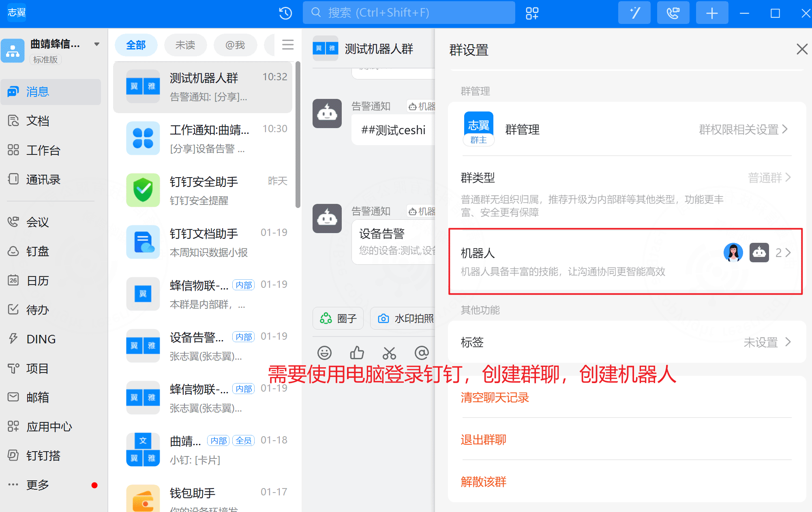Open the 钉钉安全助手 conversation

pos(203,191)
